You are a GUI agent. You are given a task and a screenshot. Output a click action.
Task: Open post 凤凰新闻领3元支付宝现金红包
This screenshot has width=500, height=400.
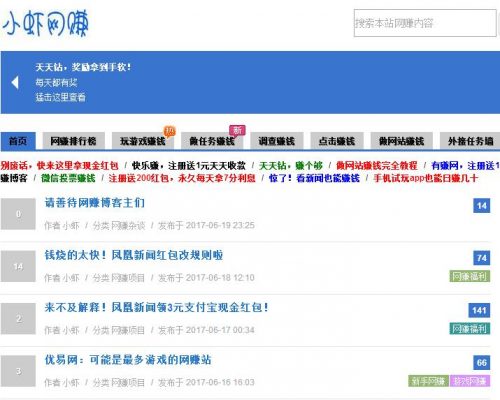(156, 307)
